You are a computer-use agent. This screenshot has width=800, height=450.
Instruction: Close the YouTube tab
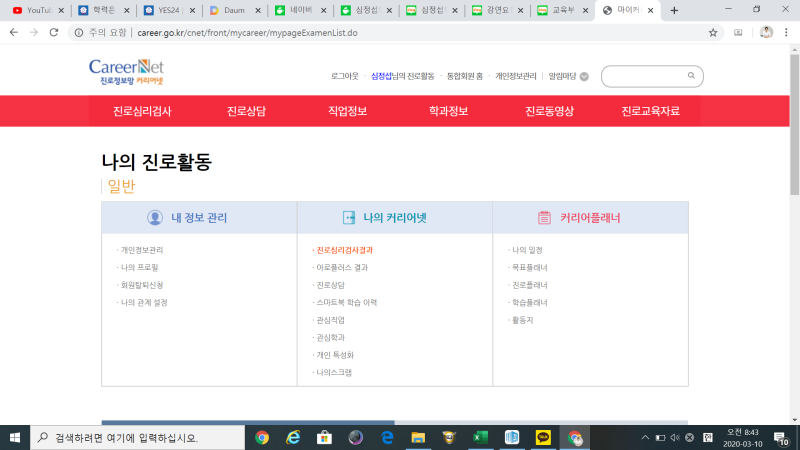tap(61, 10)
